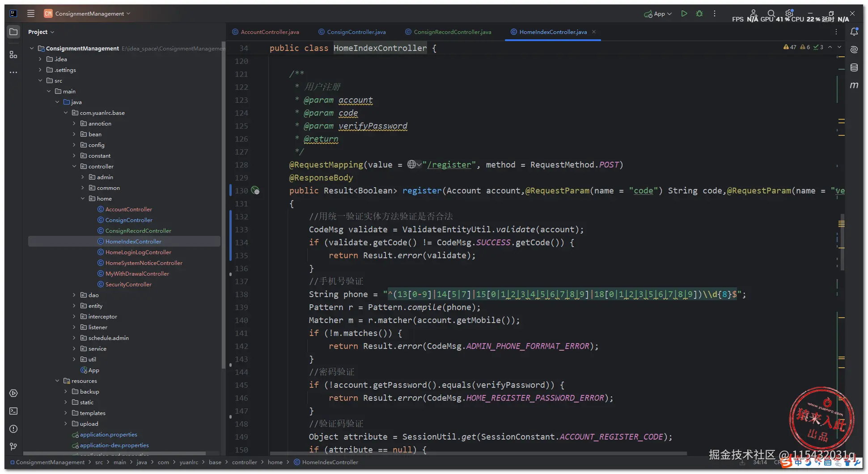This screenshot has width=868, height=474.
Task: Expand the templates folder
Action: [x=66, y=413]
